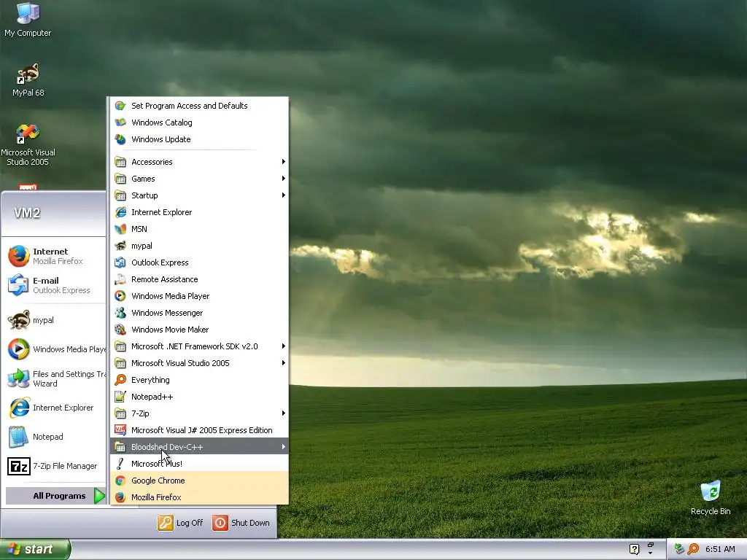
Task: Expand the Startup submenu arrow
Action: click(x=284, y=195)
